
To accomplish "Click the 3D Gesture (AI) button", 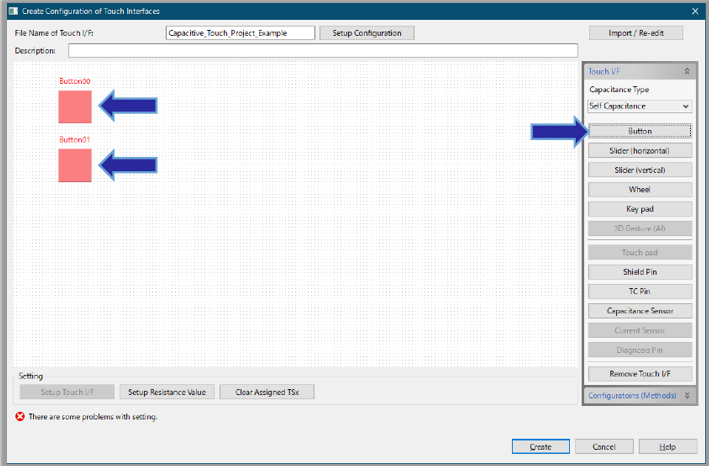I will coord(640,228).
